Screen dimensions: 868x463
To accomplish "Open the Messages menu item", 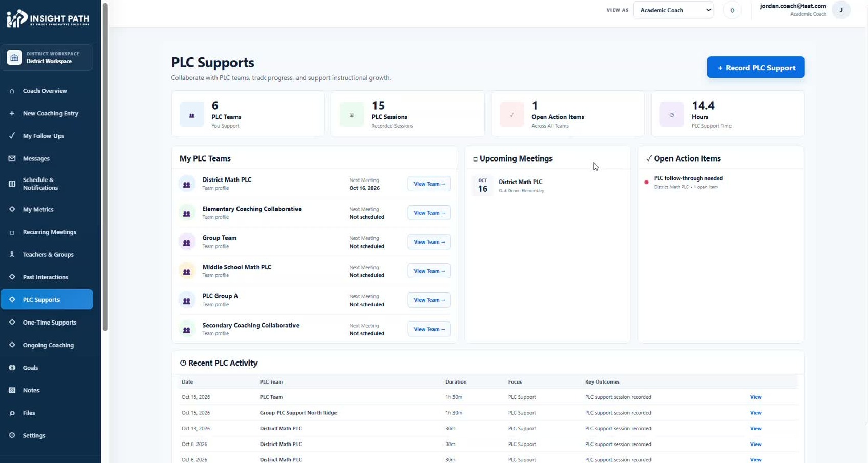I will 47,158.
